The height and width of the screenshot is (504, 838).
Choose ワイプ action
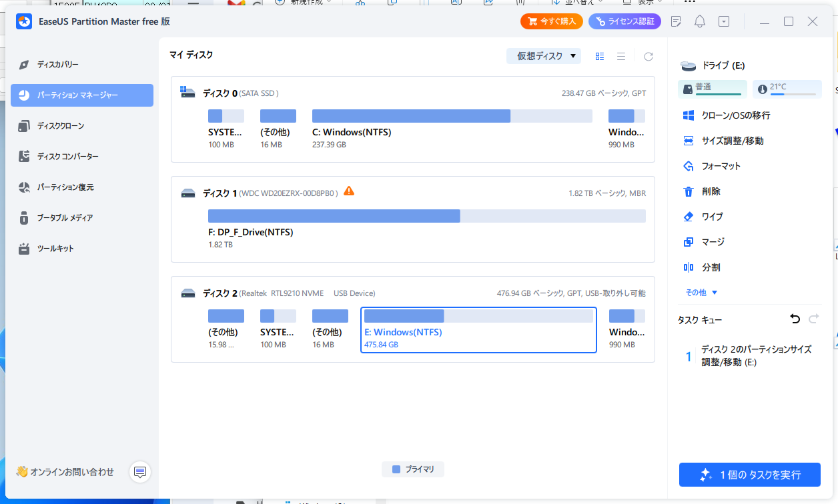[x=703, y=217]
